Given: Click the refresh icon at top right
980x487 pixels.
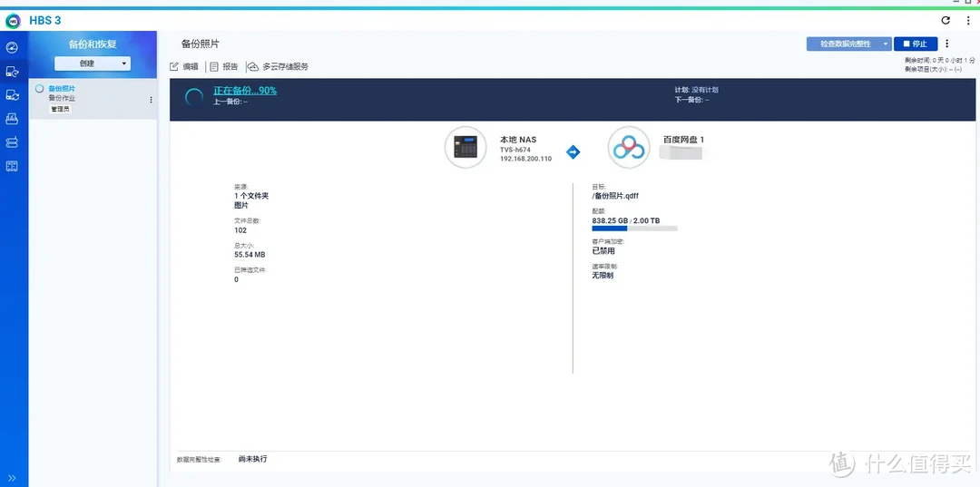Looking at the screenshot, I should click(946, 20).
